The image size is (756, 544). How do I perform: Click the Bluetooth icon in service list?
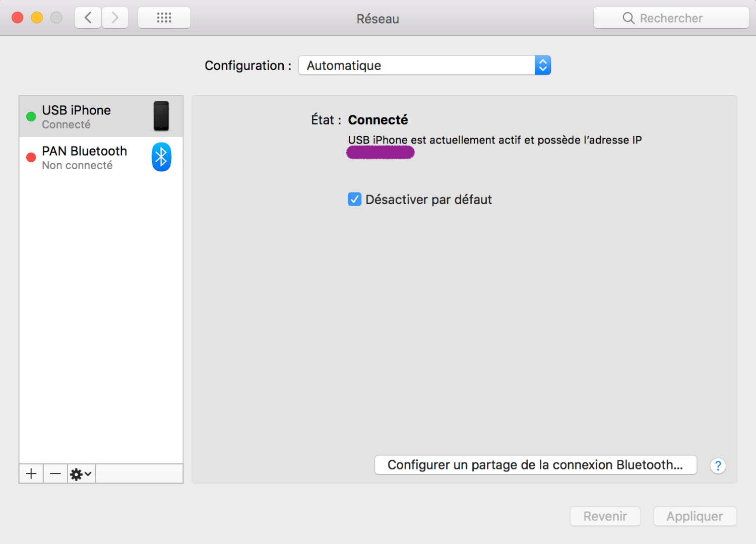coord(161,157)
